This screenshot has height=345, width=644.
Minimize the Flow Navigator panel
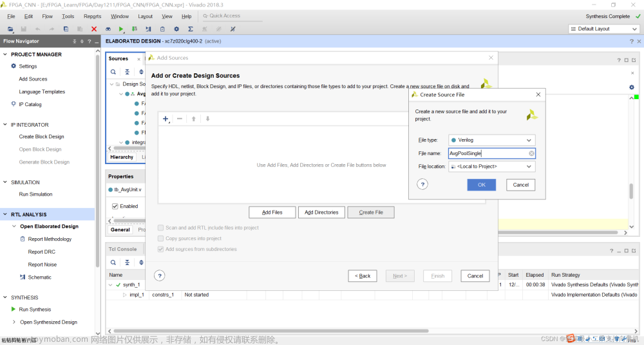click(x=97, y=41)
